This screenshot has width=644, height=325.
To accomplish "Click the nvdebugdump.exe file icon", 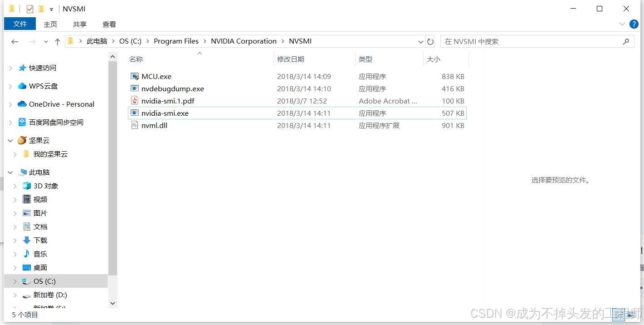I will [134, 89].
